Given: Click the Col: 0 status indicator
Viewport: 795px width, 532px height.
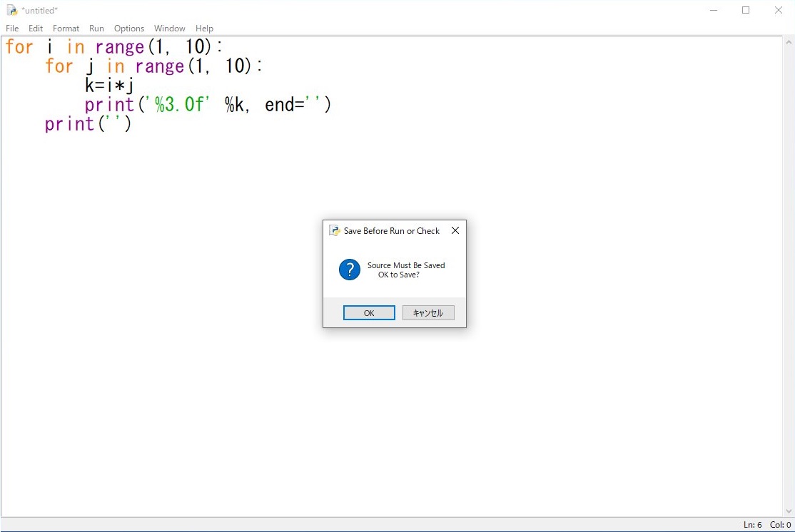Looking at the screenshot, I should (780, 525).
